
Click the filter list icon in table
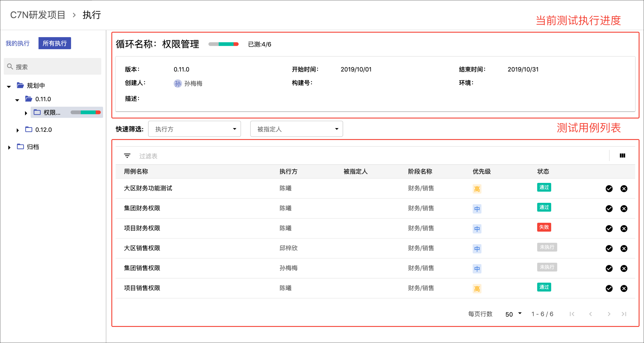tap(127, 156)
